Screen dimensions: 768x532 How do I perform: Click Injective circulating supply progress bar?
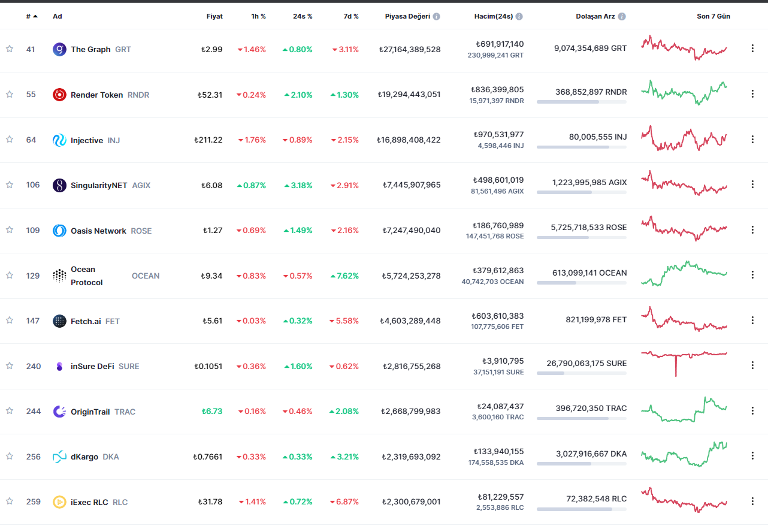(581, 147)
